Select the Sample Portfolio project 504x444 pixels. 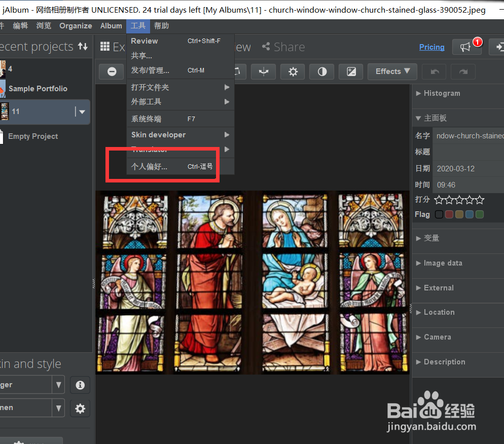[38, 89]
